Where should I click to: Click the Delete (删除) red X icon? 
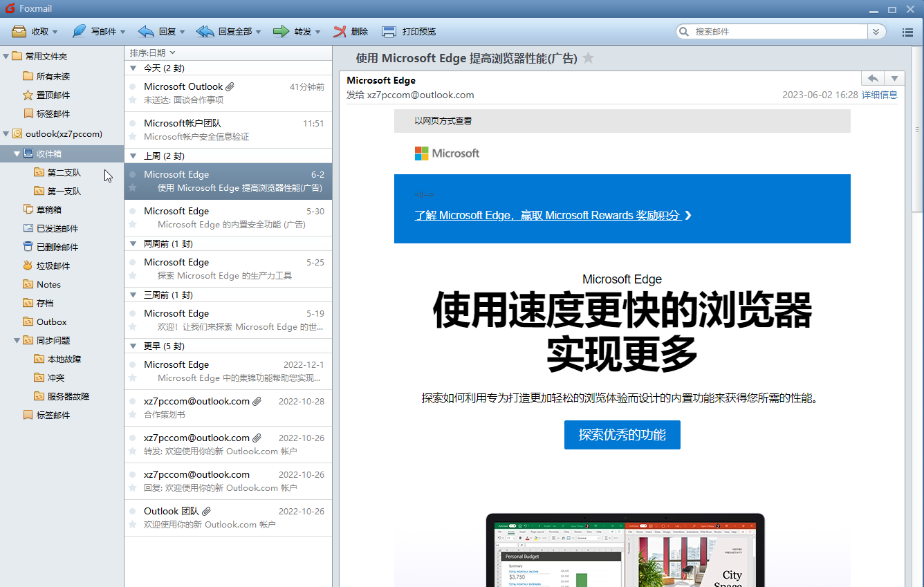click(340, 31)
